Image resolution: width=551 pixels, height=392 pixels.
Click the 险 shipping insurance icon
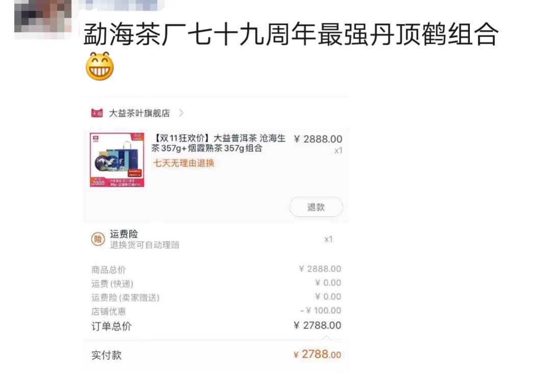pyautogui.click(x=98, y=239)
